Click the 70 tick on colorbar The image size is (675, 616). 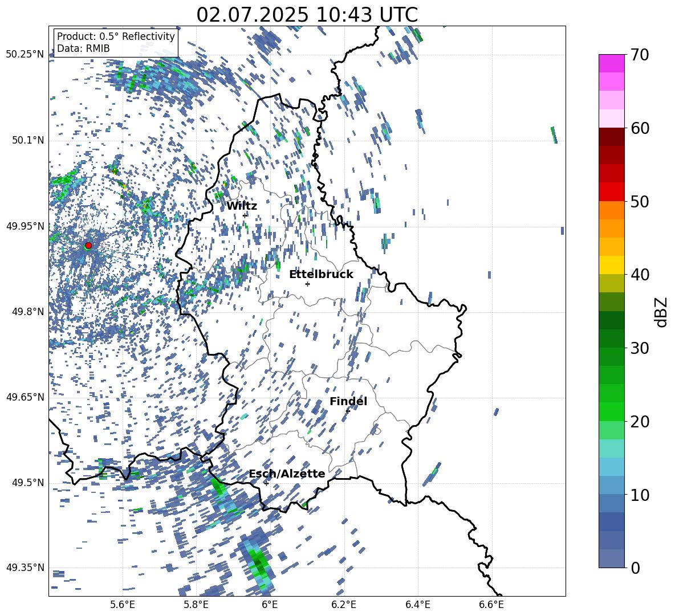pyautogui.click(x=640, y=55)
